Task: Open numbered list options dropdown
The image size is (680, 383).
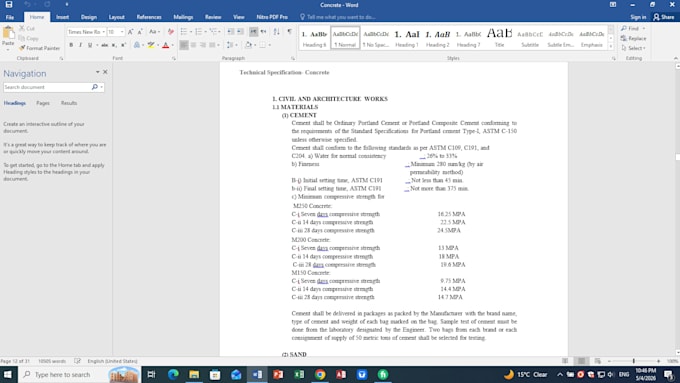Action: click(x=206, y=32)
